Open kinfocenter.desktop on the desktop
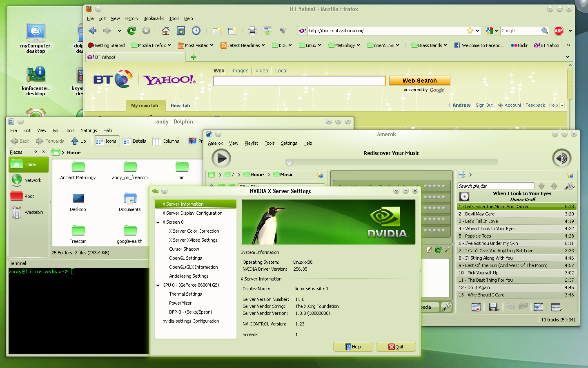 coord(36,81)
